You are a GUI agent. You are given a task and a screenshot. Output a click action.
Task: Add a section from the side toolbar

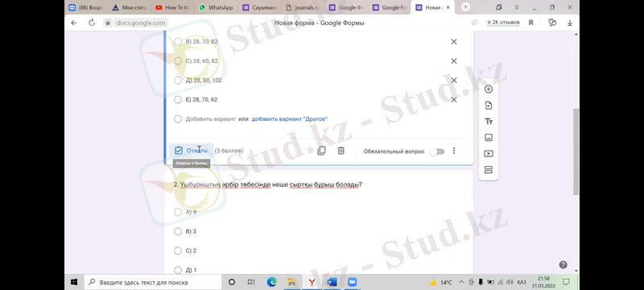[489, 170]
